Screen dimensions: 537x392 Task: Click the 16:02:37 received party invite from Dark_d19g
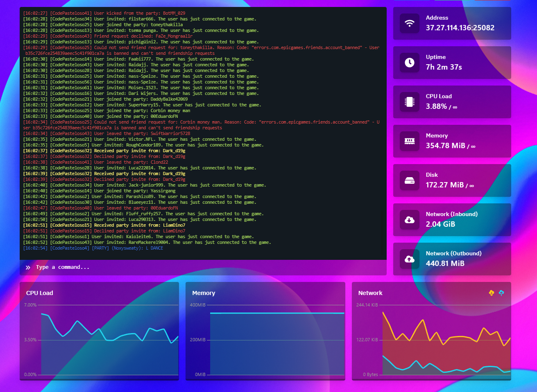[104, 151]
